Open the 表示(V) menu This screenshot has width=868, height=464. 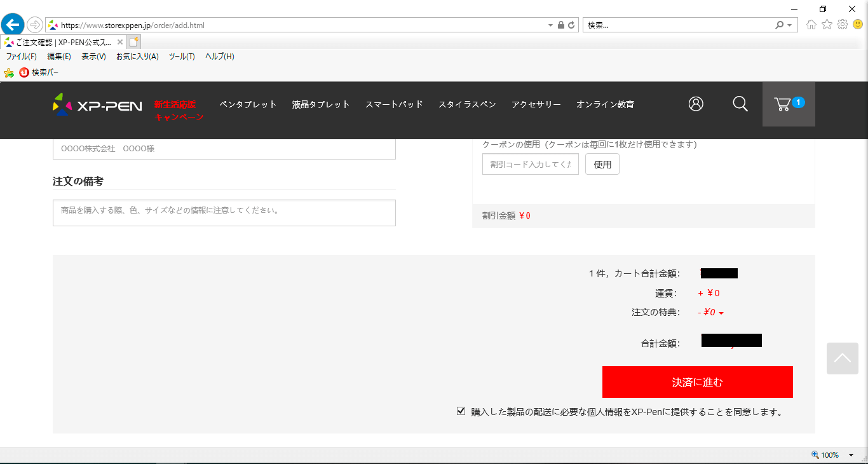point(93,57)
